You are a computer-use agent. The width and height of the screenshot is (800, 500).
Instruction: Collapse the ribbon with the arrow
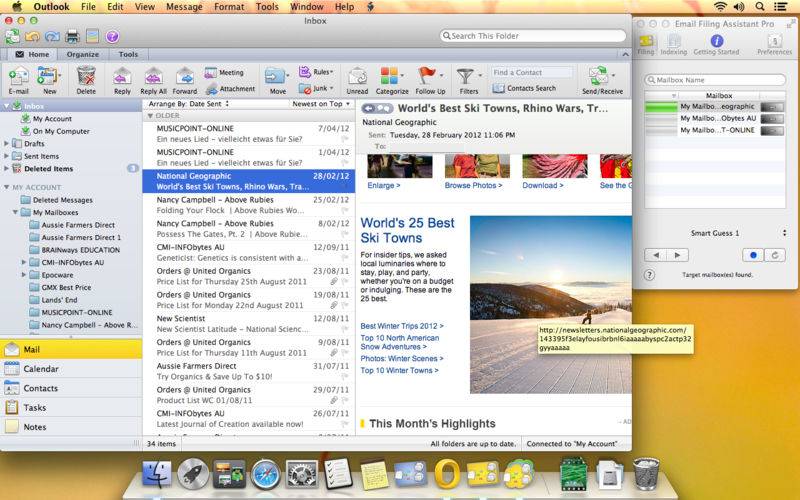pos(625,54)
